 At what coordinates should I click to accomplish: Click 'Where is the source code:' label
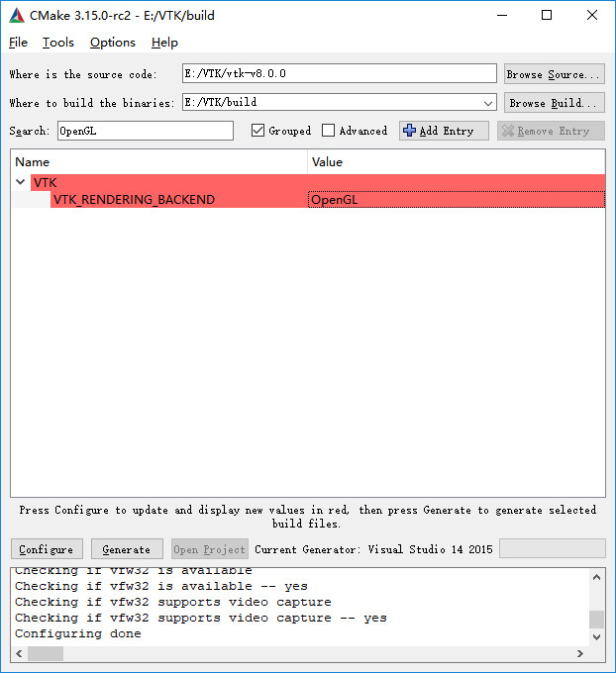pyautogui.click(x=83, y=74)
